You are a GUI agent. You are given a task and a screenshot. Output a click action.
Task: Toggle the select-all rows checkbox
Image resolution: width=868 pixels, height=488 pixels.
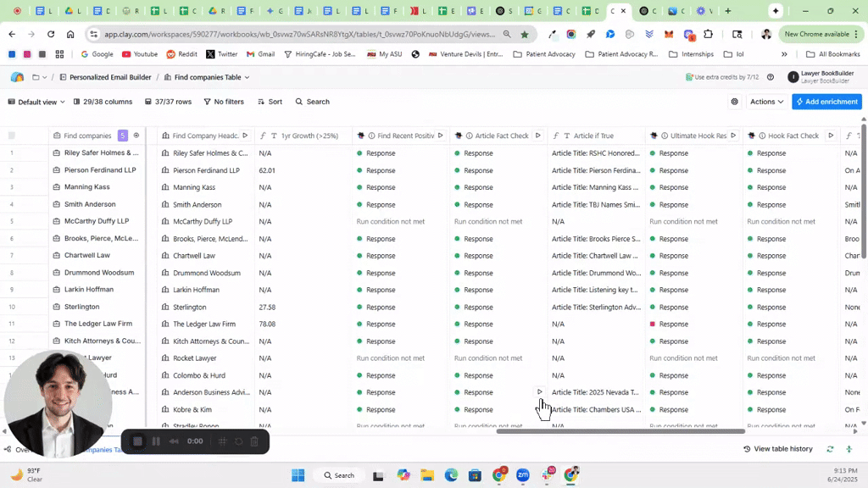[x=12, y=136]
